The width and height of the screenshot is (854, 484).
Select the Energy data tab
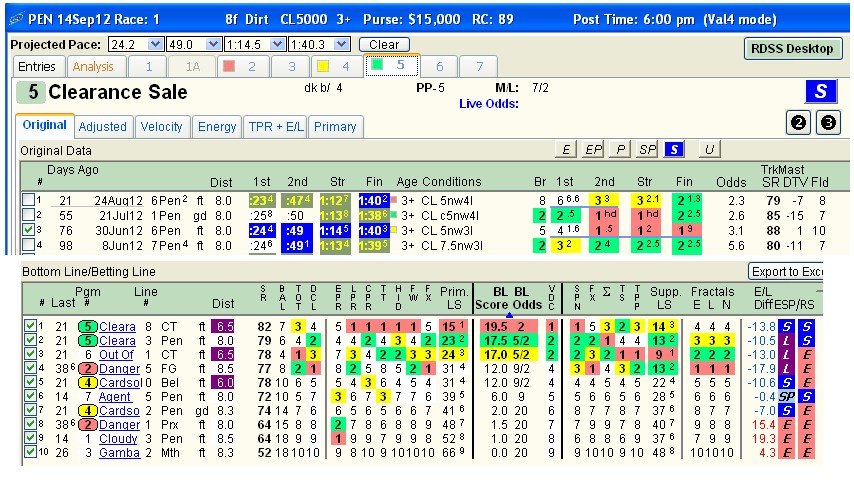click(217, 127)
